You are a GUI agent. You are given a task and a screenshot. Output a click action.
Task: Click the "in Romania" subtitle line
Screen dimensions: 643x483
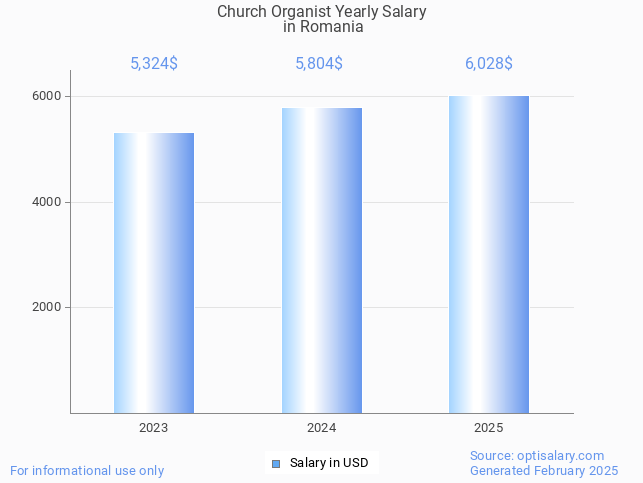323,27
